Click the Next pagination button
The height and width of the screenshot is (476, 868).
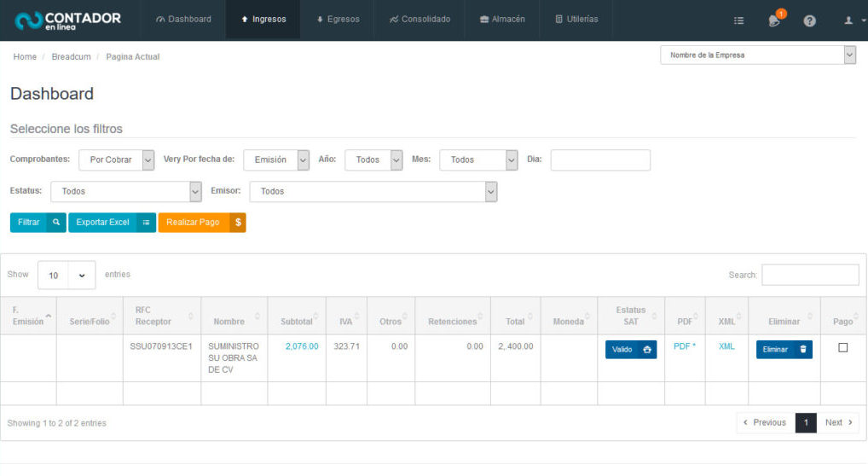click(839, 423)
